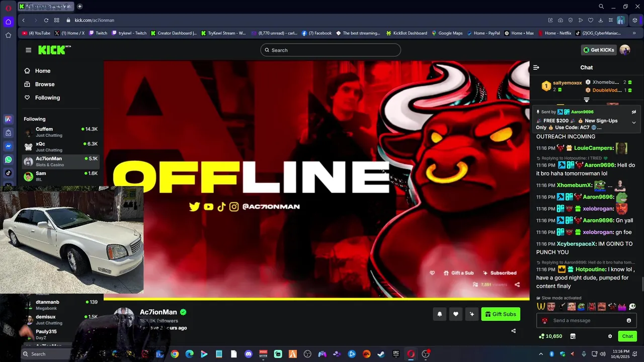644x362 pixels.
Task: Expand the pinned chat message chevron
Action: click(x=634, y=123)
